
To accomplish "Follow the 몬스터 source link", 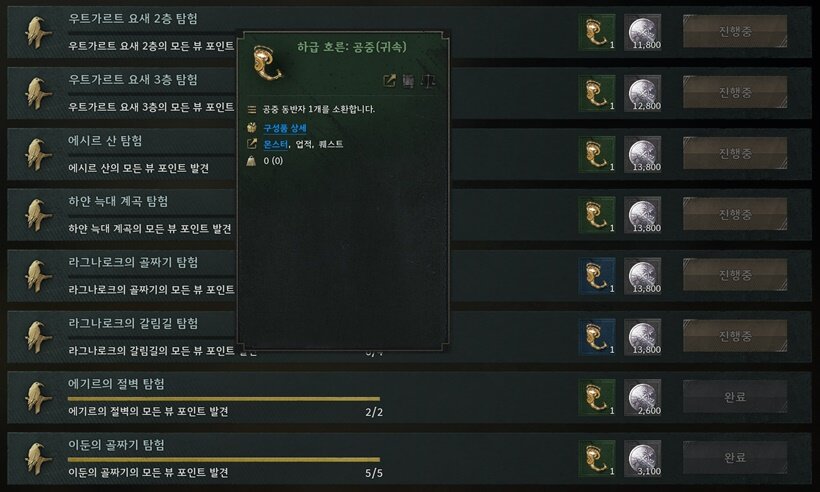I will coord(275,144).
